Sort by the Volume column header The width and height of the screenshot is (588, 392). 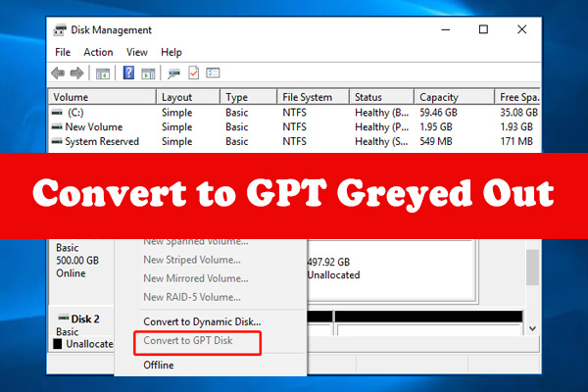click(x=102, y=97)
